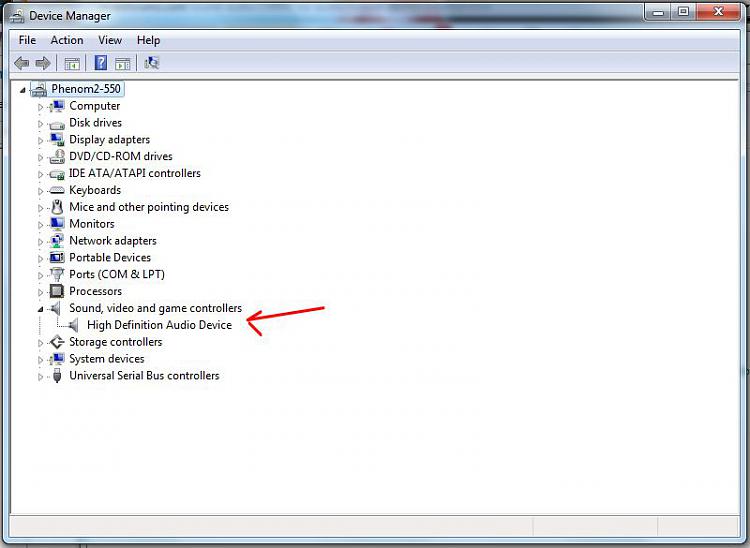Open the View menu
This screenshot has height=548, width=750.
pyautogui.click(x=110, y=40)
